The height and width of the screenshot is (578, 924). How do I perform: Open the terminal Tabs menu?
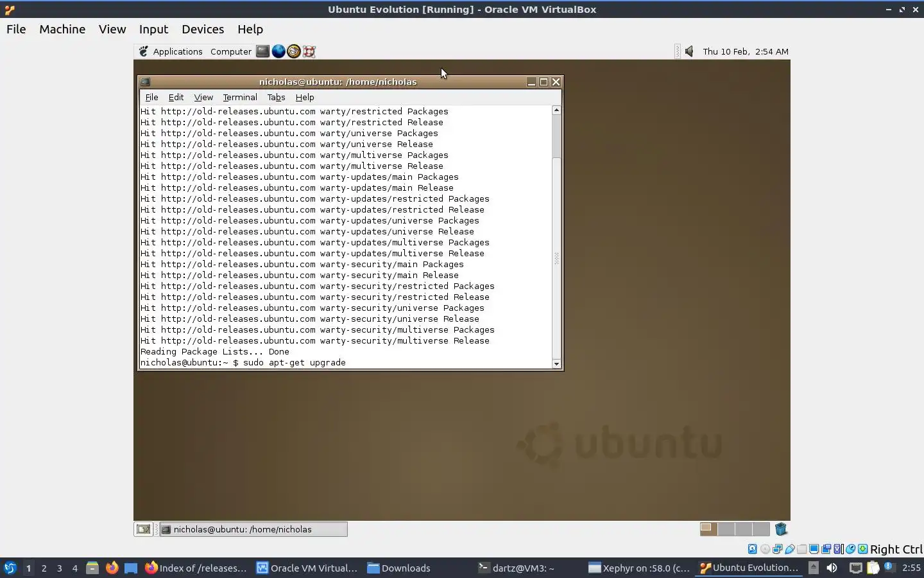(x=276, y=97)
